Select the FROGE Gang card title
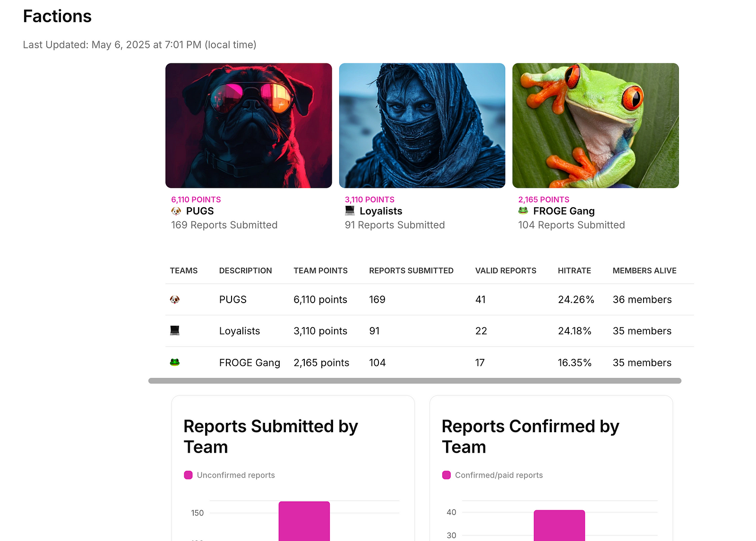This screenshot has height=541, width=756. (564, 211)
